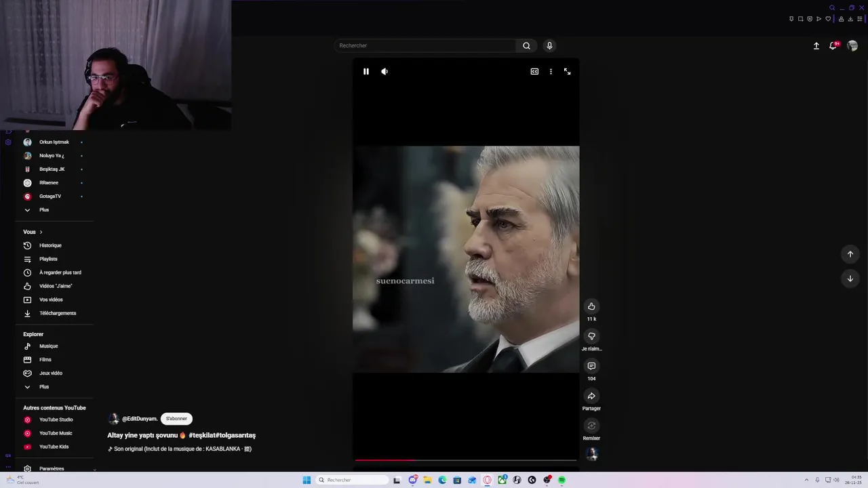Share the Short via Partager
Viewport: 868px width, 488px height.
591,396
